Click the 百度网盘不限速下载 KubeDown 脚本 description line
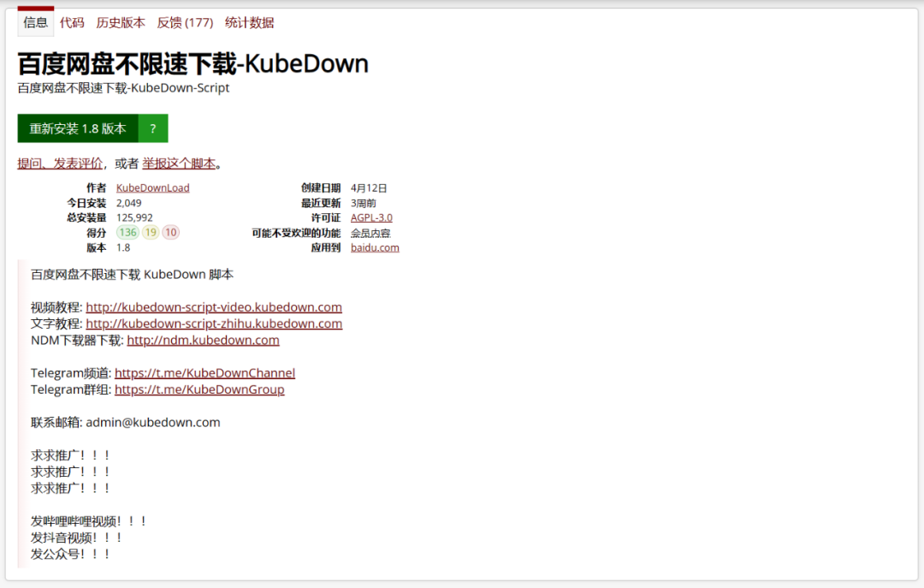The image size is (924, 588). tap(132, 274)
